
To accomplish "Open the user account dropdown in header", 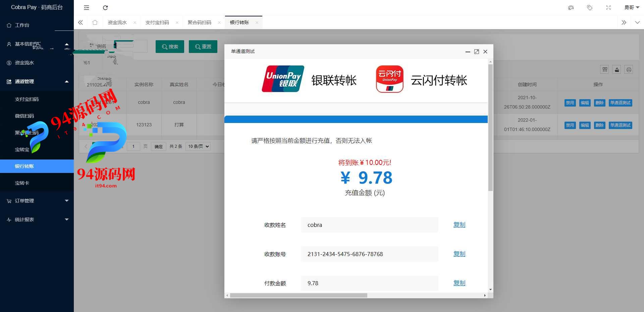I will (x=632, y=7).
